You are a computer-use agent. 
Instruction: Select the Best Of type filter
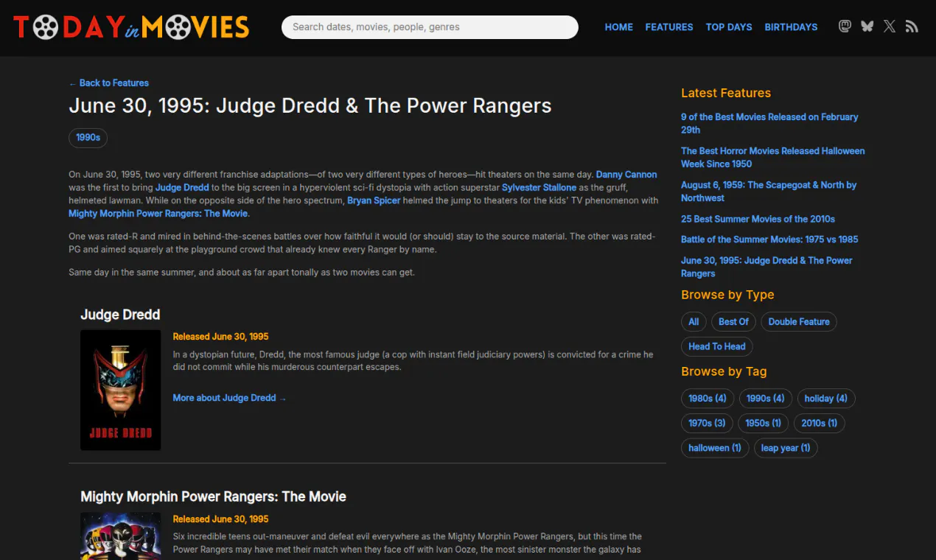733,322
